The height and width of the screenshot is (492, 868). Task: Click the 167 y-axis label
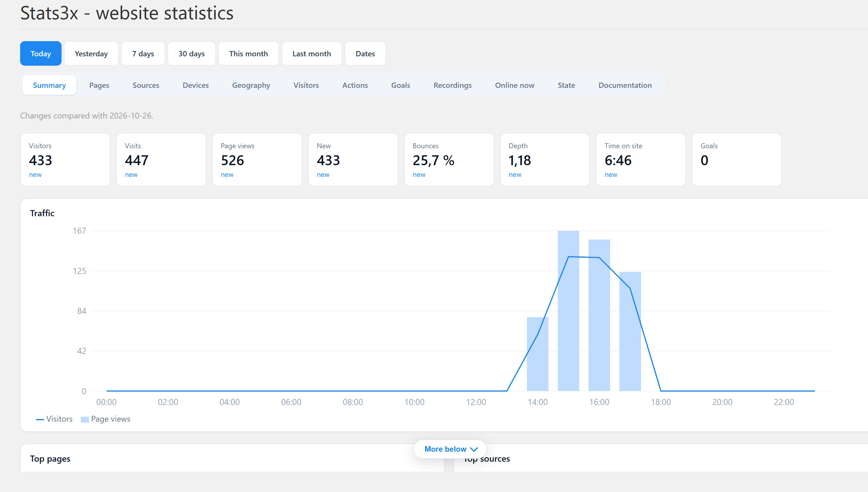pos(79,231)
